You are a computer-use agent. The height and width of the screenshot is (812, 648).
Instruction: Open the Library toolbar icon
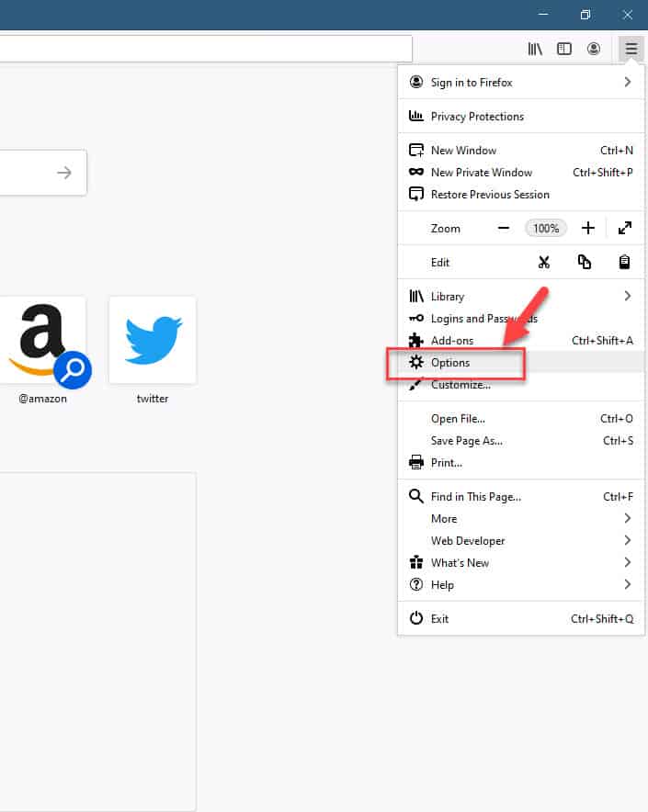(534, 49)
